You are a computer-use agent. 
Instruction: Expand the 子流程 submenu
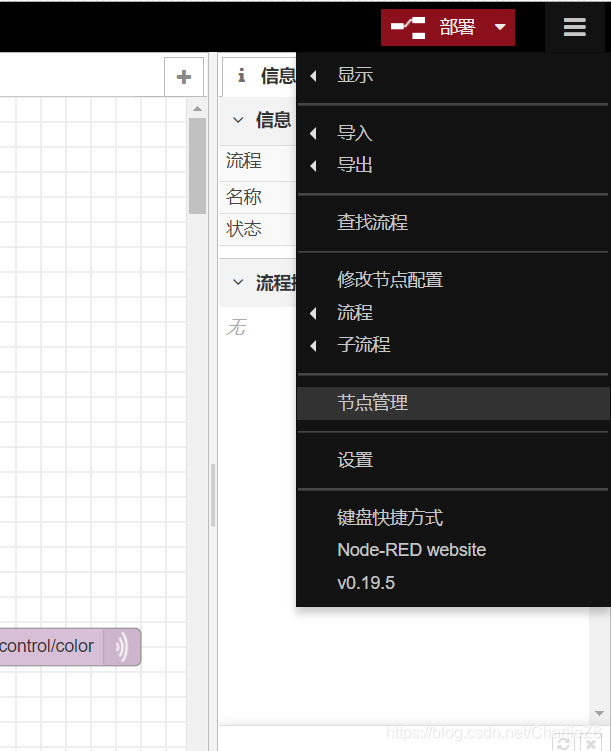tap(453, 345)
